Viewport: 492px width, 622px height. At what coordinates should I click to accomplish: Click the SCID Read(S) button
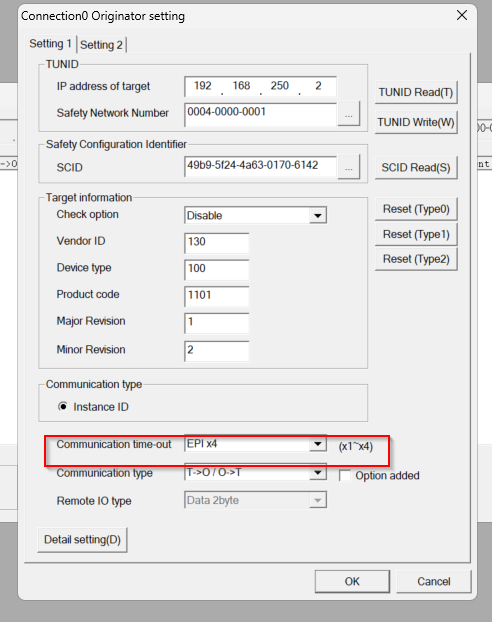pos(416,168)
